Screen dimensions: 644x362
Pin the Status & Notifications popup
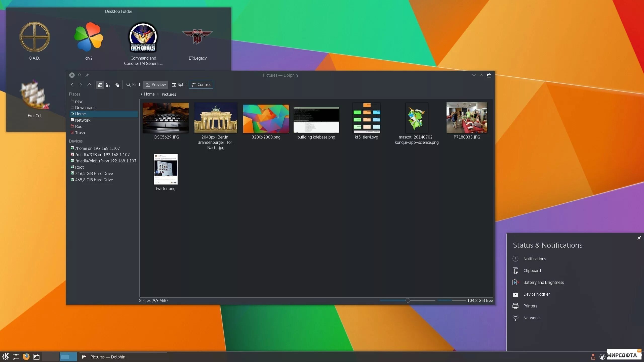pos(639,238)
